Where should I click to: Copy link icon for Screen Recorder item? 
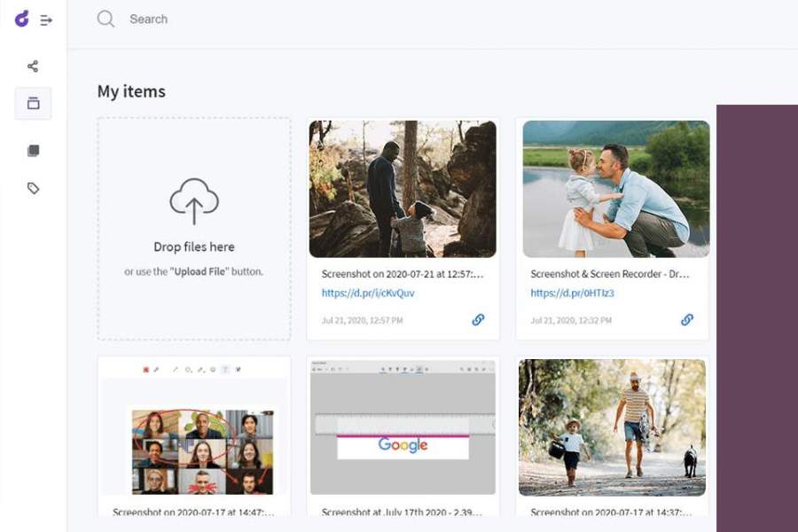(687, 320)
